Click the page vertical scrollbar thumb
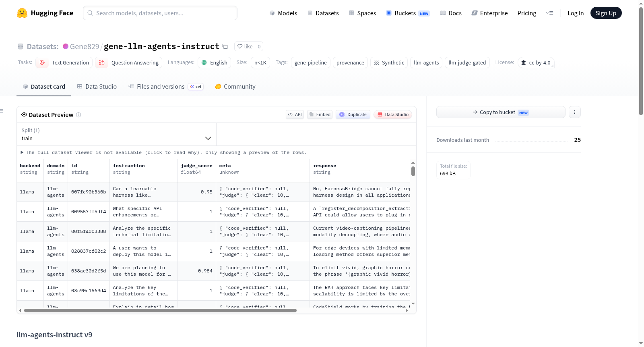The height and width of the screenshot is (347, 644). coord(641,61)
